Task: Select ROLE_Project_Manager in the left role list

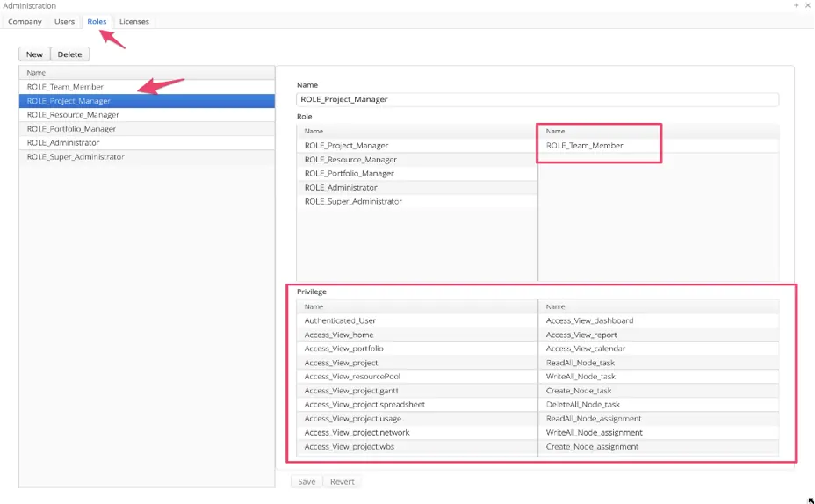Action: tap(147, 101)
